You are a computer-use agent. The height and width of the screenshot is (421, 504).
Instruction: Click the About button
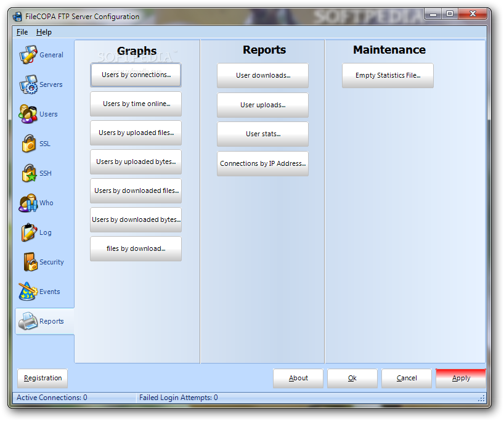[x=298, y=378]
